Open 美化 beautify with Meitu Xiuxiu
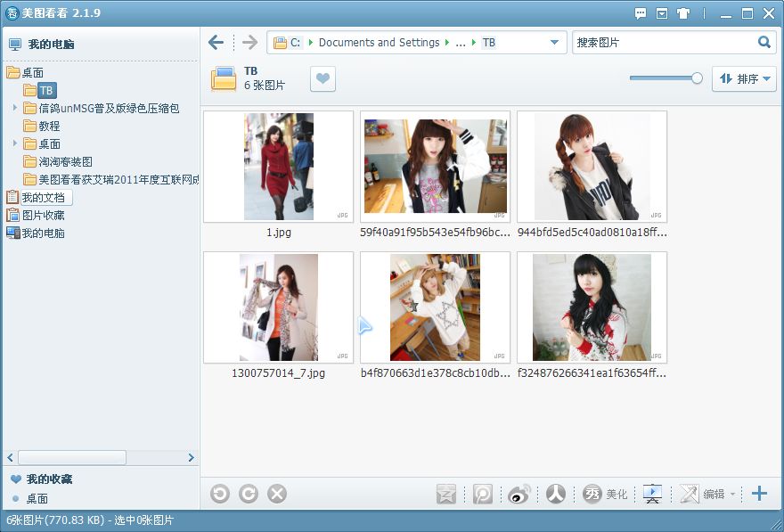Viewport: 784px width, 532px height. [605, 494]
